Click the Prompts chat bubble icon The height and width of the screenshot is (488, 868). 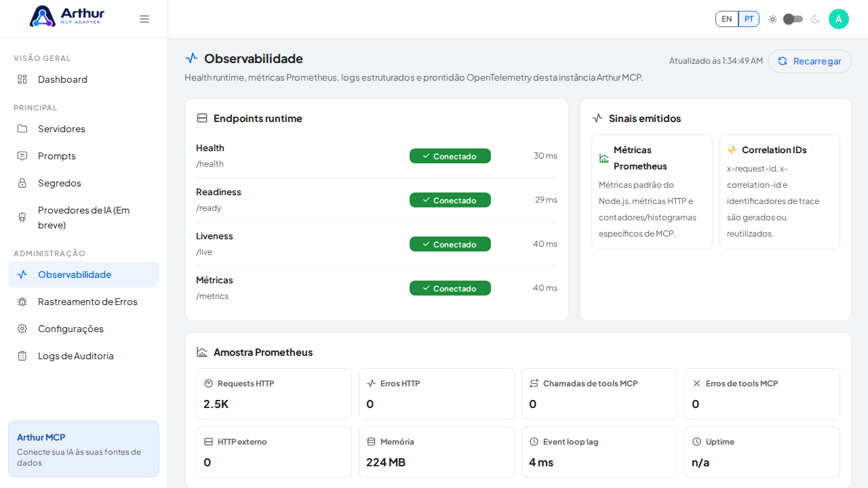22,156
